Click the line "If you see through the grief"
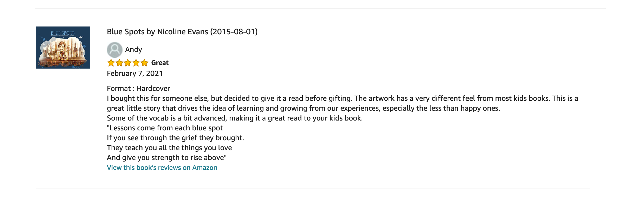Viewport: 644px width, 200px height. tap(175, 138)
